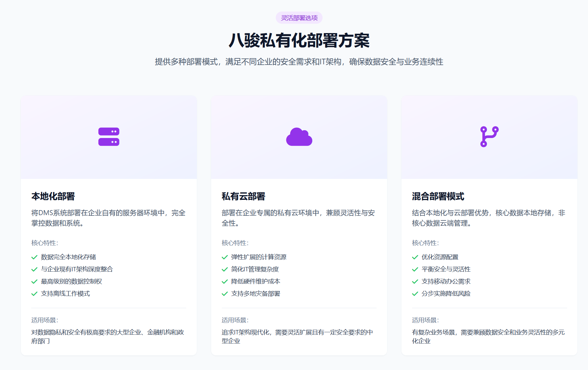Click the checkmark next to 弹性扩展的计算资源
This screenshot has width=588, height=370.
pos(224,257)
